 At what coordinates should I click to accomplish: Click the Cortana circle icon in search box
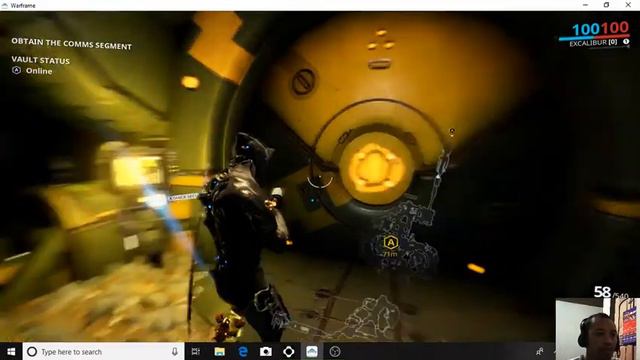pyautogui.click(x=32, y=351)
